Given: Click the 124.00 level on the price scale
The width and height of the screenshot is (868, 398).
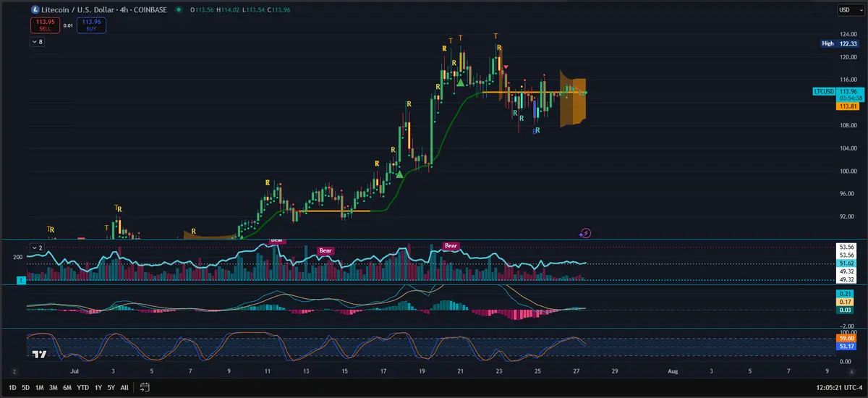Looking at the screenshot, I should pyautogui.click(x=848, y=34).
